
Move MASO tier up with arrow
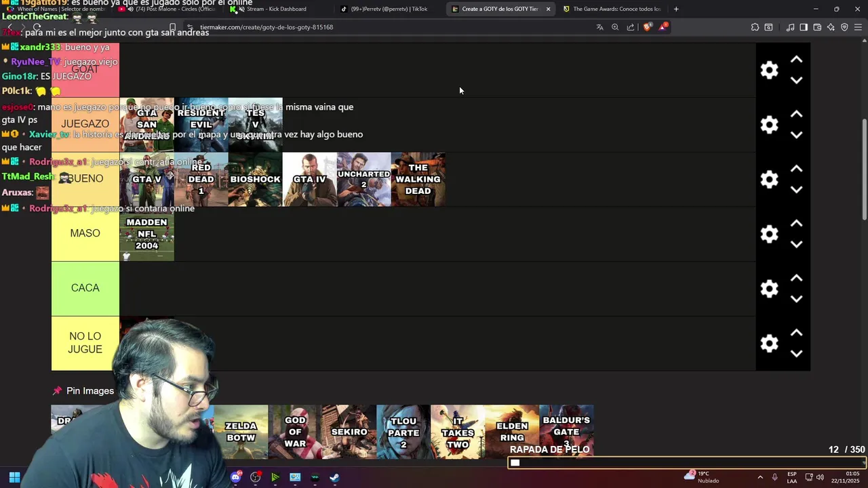(x=797, y=224)
